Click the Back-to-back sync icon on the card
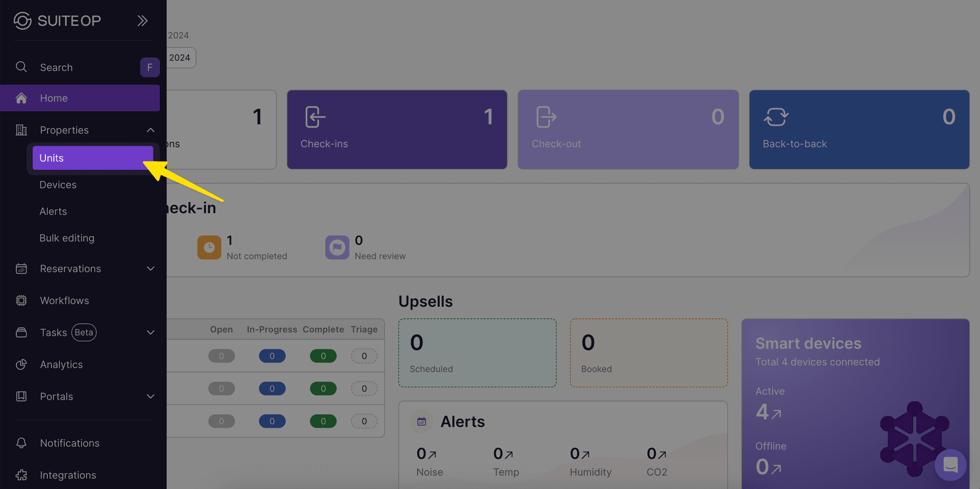Screen dimensions: 980x489 click(x=776, y=116)
